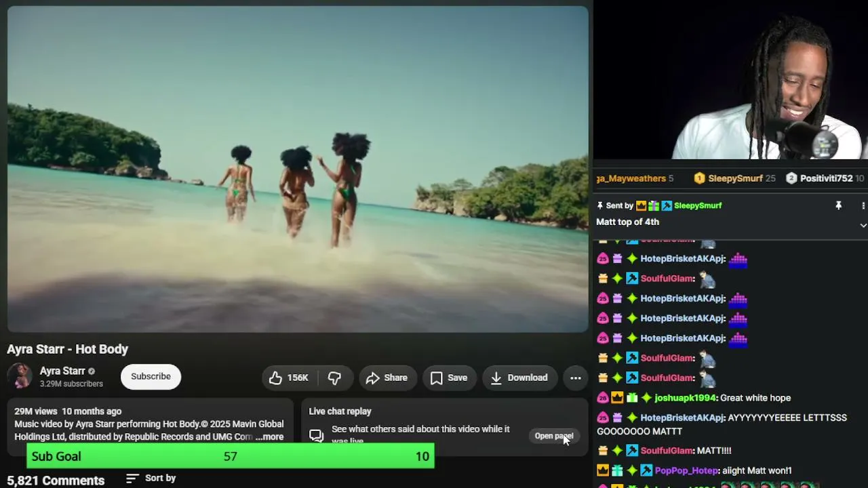The width and height of the screenshot is (868, 488).
Task: Expand the pinned 'Matt top of 4th' message
Action: [863, 225]
